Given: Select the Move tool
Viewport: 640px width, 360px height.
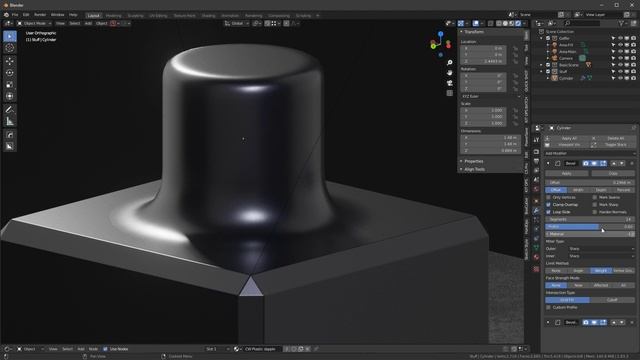Looking at the screenshot, I should [x=10, y=61].
